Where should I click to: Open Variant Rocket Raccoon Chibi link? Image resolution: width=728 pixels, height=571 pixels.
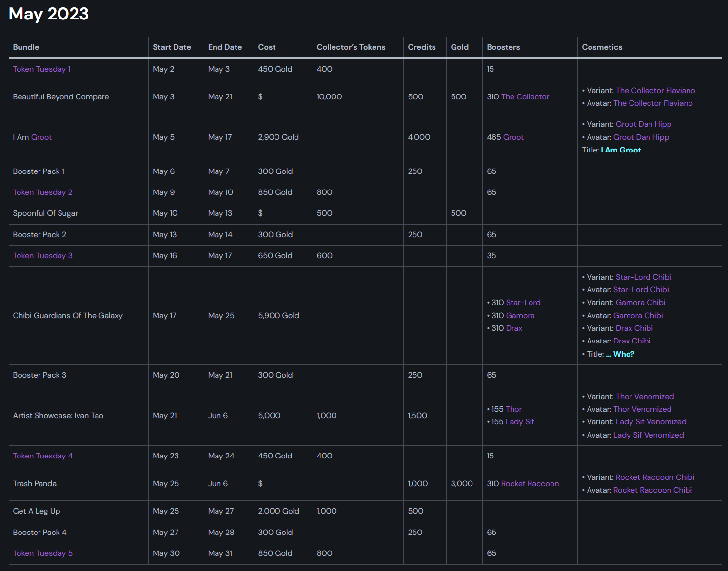click(655, 477)
